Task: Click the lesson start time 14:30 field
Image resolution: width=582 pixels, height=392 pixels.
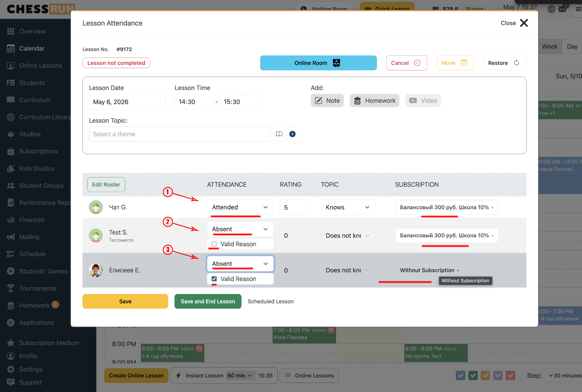Action: (194, 102)
